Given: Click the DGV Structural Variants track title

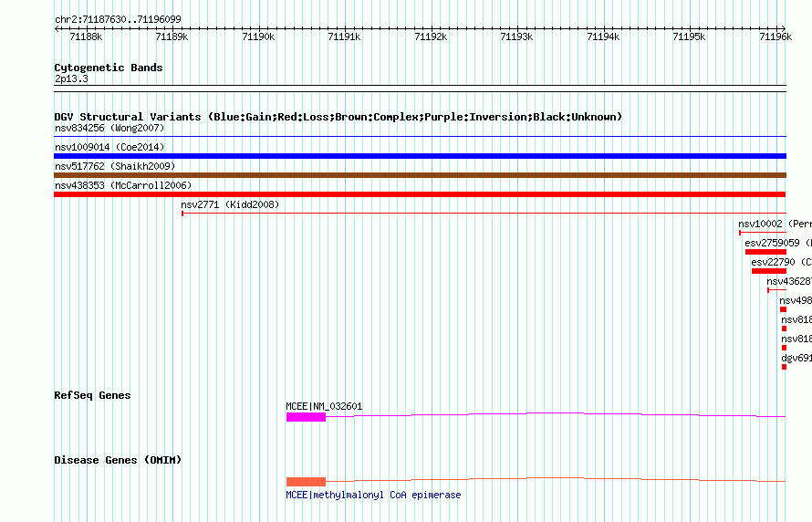Looking at the screenshot, I should coord(338,117).
